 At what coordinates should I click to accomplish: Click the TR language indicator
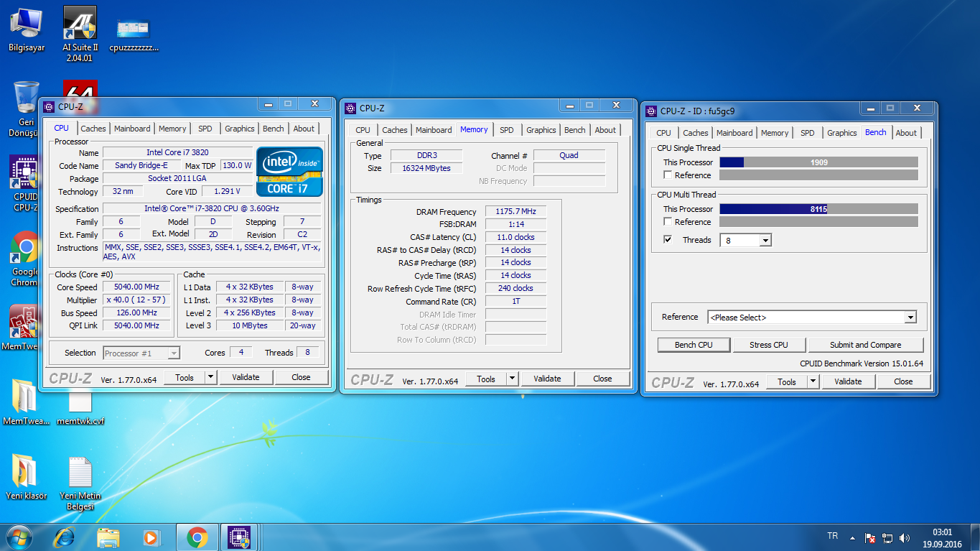(833, 536)
